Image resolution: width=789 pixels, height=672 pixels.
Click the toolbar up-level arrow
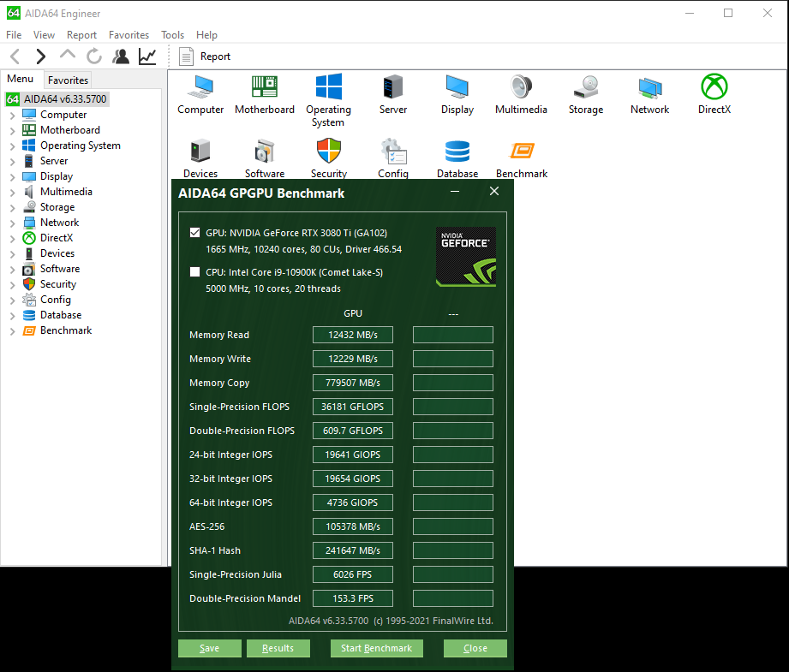(68, 56)
